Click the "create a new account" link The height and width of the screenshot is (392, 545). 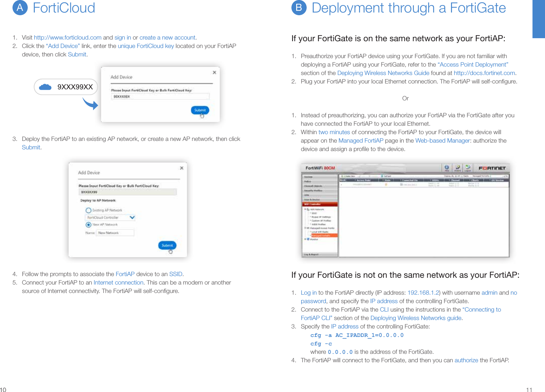167,38
